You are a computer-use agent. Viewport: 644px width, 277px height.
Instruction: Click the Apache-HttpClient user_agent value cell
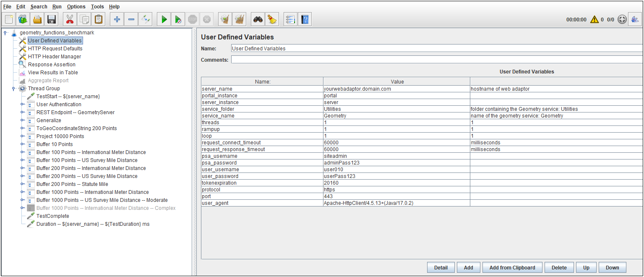click(x=397, y=203)
